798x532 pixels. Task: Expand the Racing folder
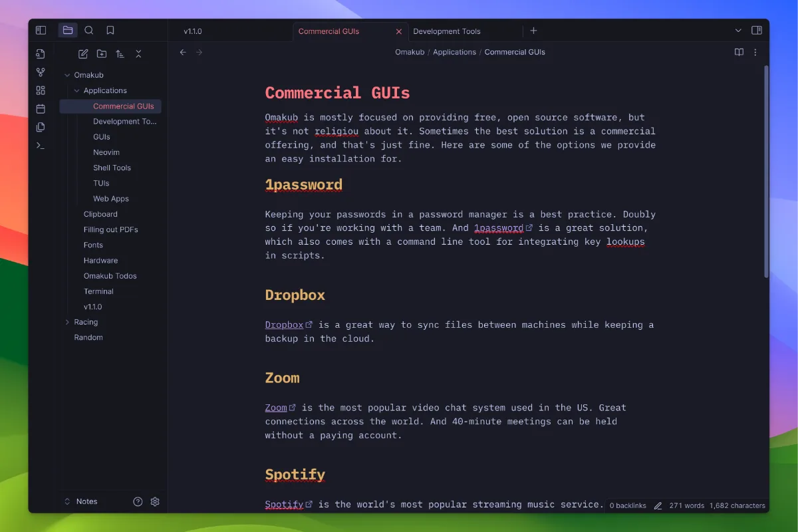pyautogui.click(x=67, y=322)
